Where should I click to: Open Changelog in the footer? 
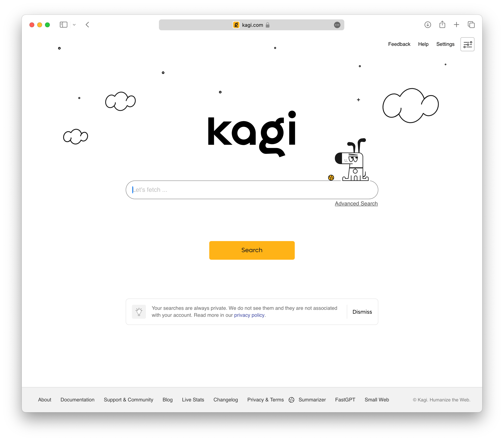(226, 400)
